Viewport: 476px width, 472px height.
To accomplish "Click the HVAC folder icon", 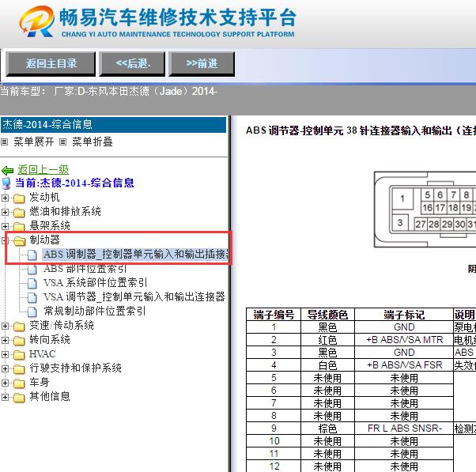I will tap(19, 354).
